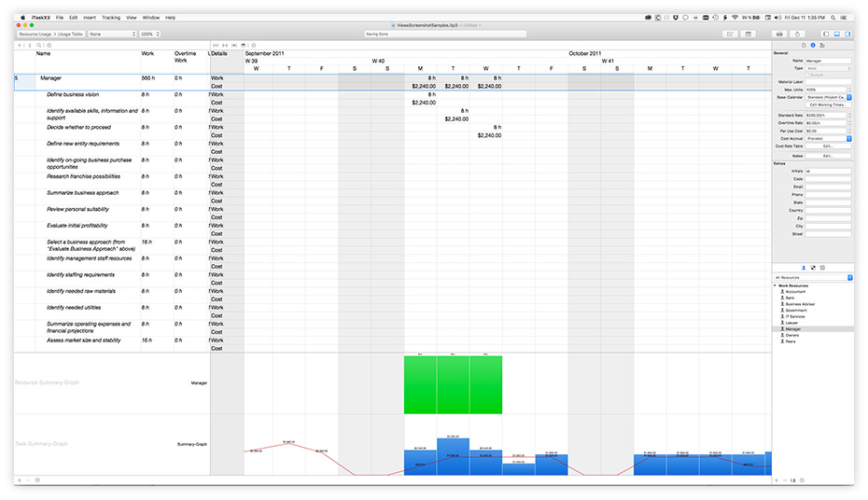Screen dimensions: 868x500
Task: Toggle the left sidebar panel icon
Action: tap(825, 35)
